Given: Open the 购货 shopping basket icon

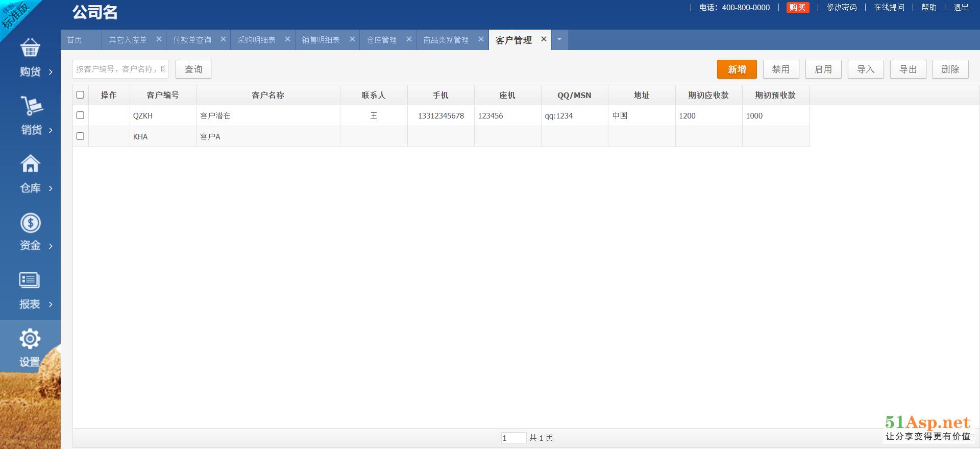Looking at the screenshot, I should coord(30,48).
